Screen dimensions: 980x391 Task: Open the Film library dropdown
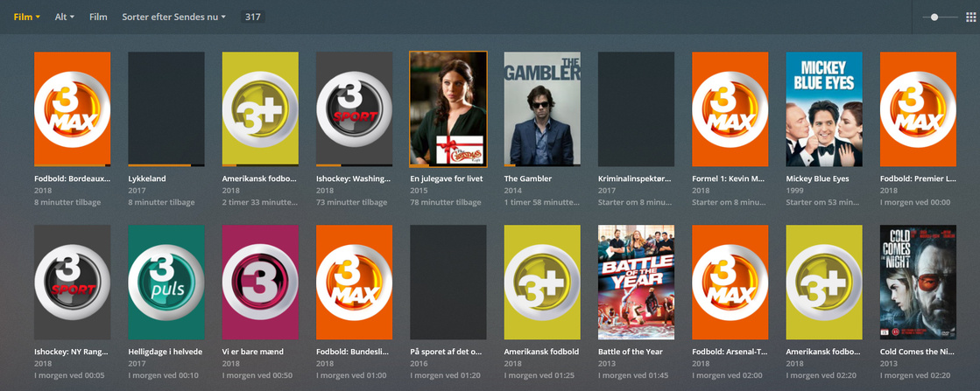(x=27, y=17)
